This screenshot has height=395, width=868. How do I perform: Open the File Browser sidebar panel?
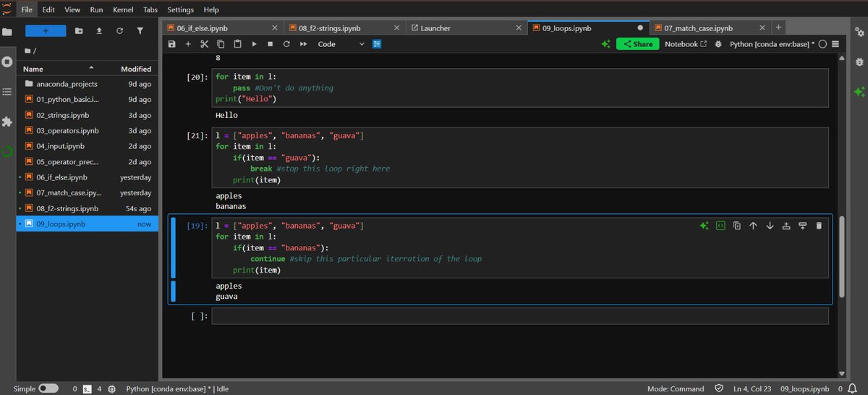[7, 32]
